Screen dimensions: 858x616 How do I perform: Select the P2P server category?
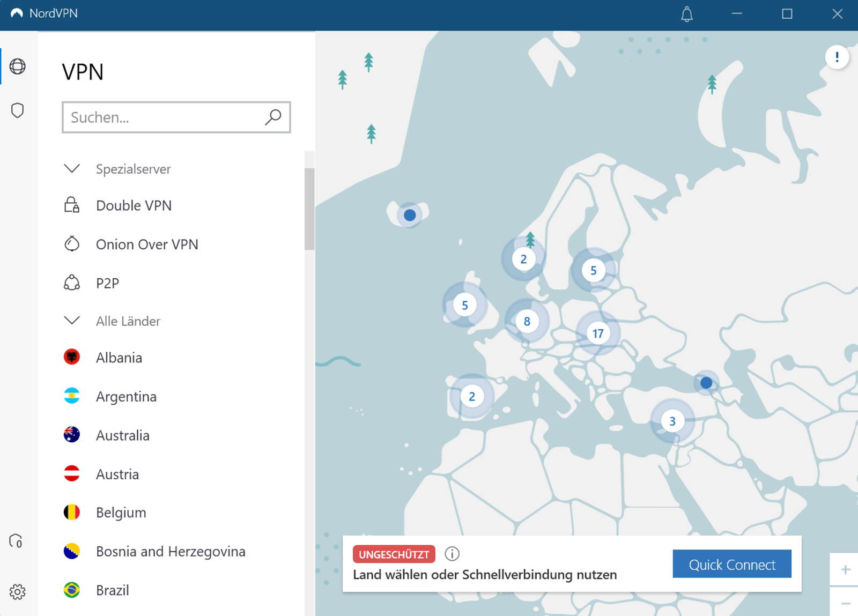(107, 283)
